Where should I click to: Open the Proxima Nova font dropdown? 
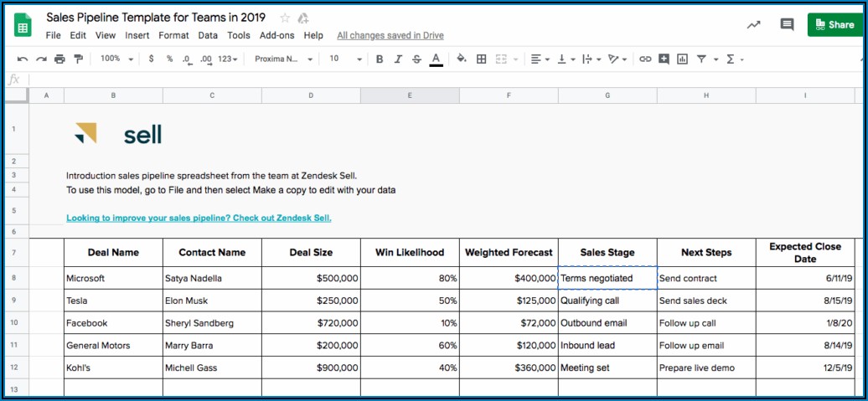(x=283, y=59)
